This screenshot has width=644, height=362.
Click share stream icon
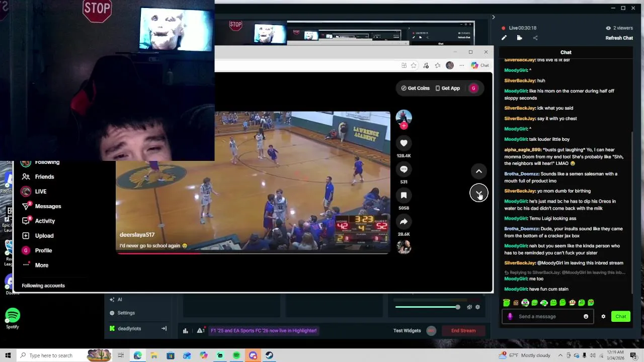point(535,38)
